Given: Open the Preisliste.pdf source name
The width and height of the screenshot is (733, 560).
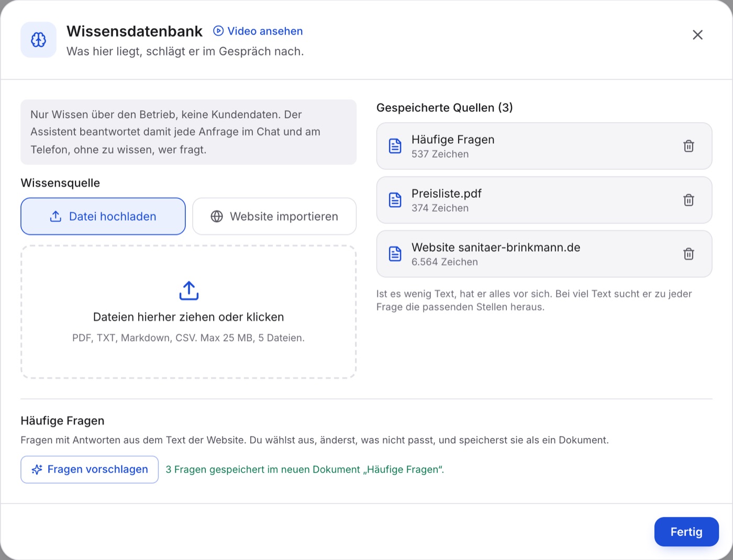Looking at the screenshot, I should 447,194.
